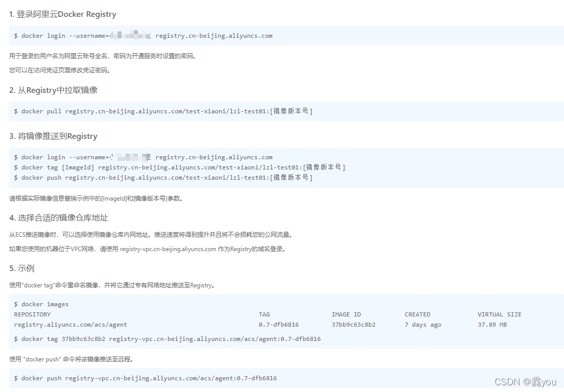The image size is (564, 392).
Task: Click the REPOSITORY column header
Action: click(32, 314)
